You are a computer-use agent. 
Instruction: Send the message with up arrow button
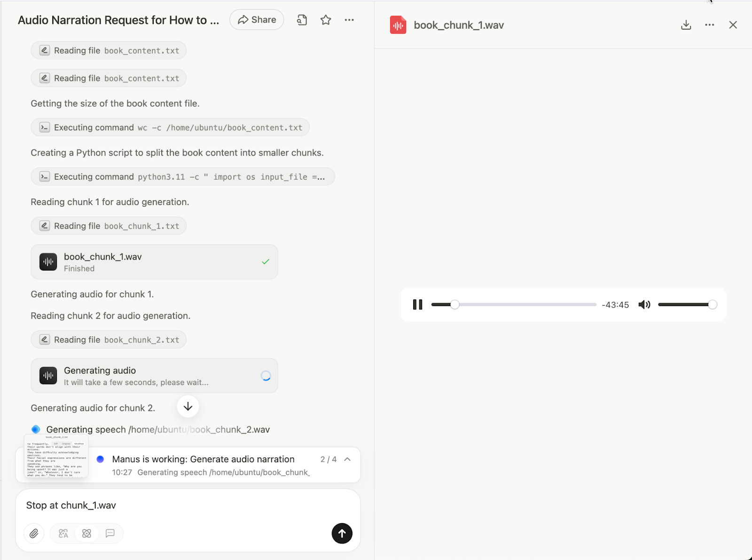tap(342, 533)
